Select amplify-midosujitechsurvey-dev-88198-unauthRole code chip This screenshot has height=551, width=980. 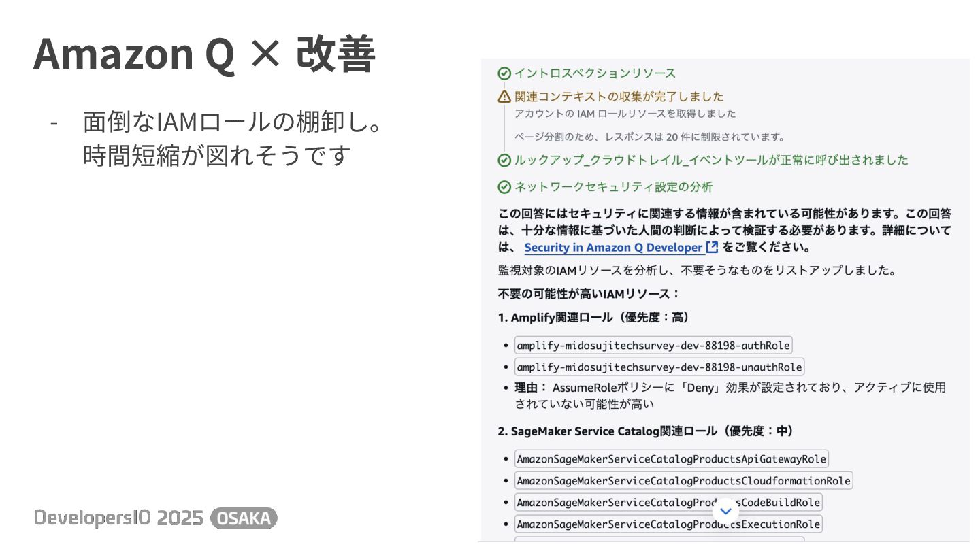659,367
